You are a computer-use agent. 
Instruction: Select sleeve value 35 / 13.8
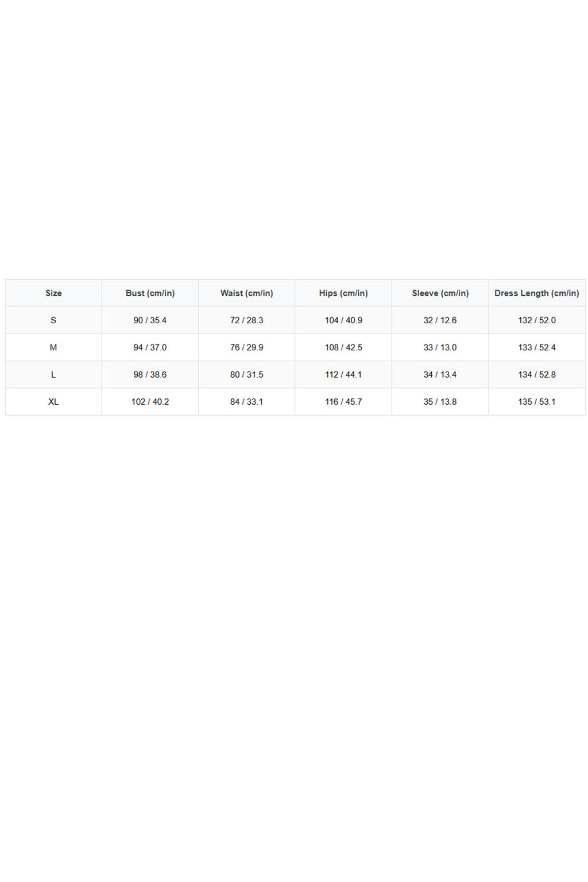coord(440,402)
